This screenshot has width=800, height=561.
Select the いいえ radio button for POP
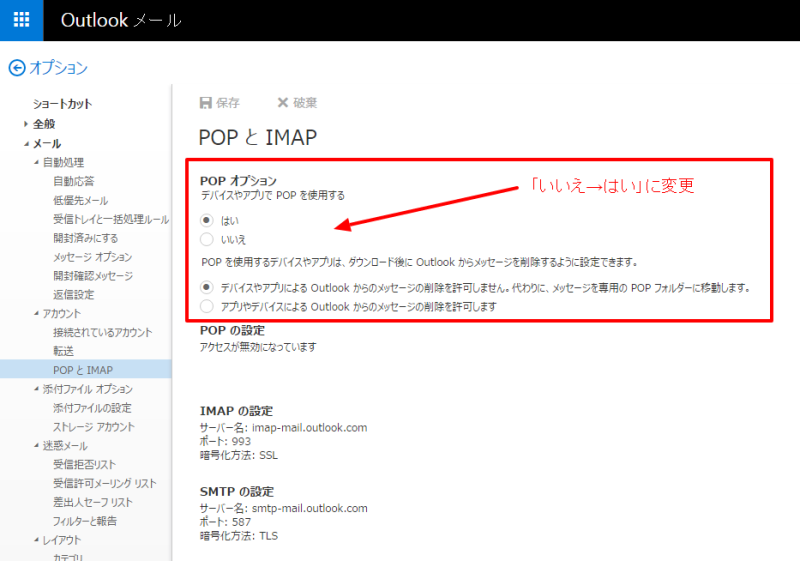pos(207,239)
